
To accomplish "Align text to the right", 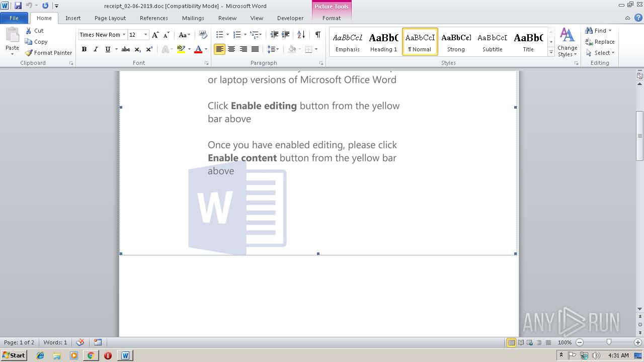I will 244,49.
